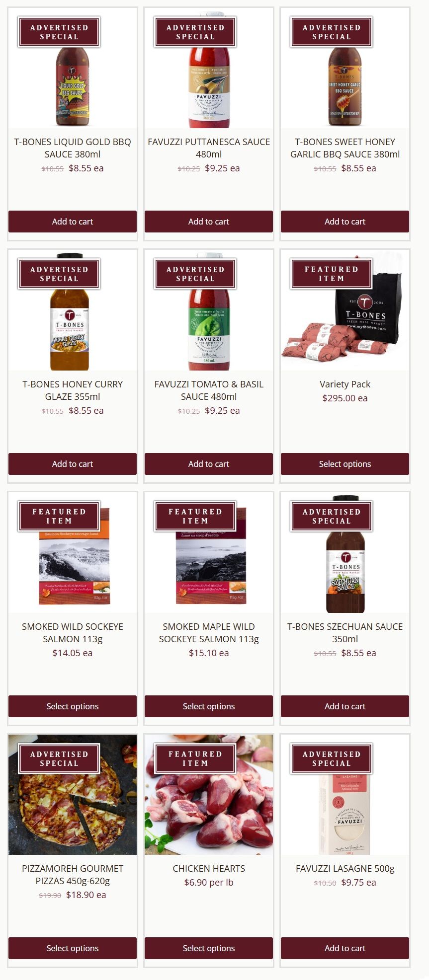Open the chicken hearts product photo
Viewport: 429px width, 980px height.
[209, 795]
